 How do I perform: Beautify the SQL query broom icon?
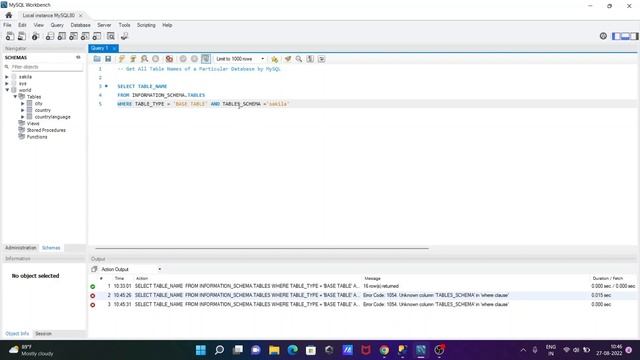(288, 59)
